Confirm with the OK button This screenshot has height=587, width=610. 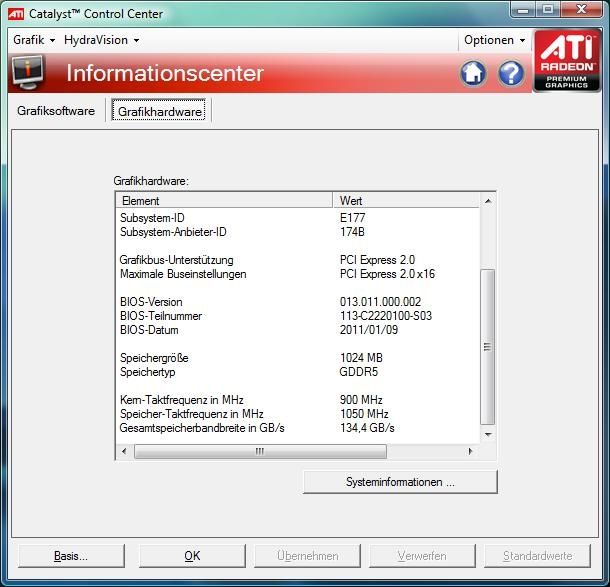pos(192,556)
